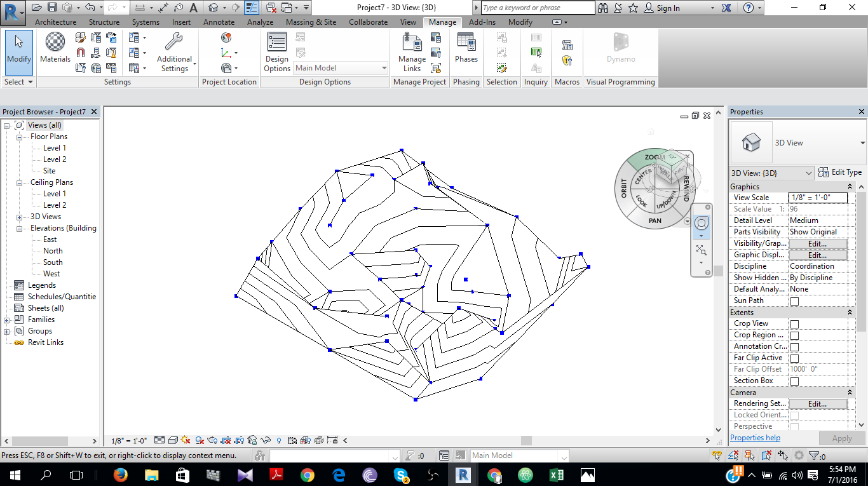Open the Snaps settings (magnet icon)
The width and height of the screenshot is (868, 486).
pyautogui.click(x=81, y=52)
